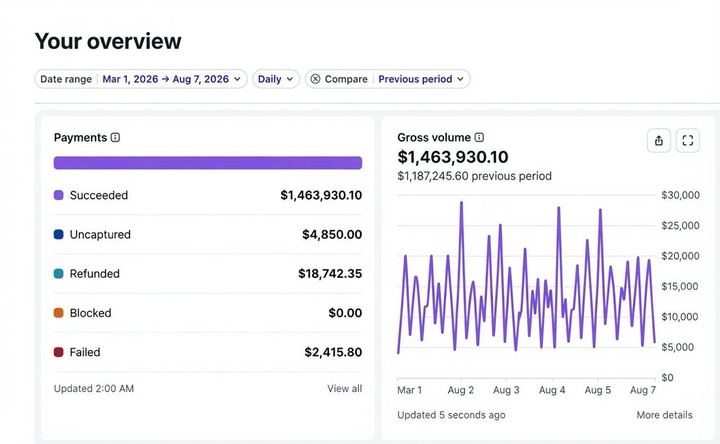This screenshot has height=444, width=720.
Task: Click the $10,000 y-axis label
Action: (x=680, y=317)
